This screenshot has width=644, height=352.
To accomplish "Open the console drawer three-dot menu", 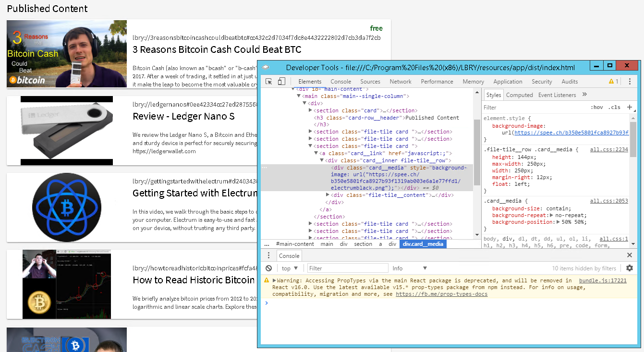I will point(269,255).
